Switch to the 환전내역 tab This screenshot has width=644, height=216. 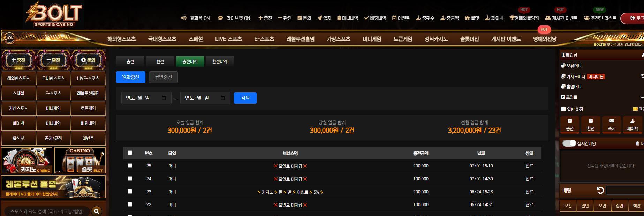point(220,61)
